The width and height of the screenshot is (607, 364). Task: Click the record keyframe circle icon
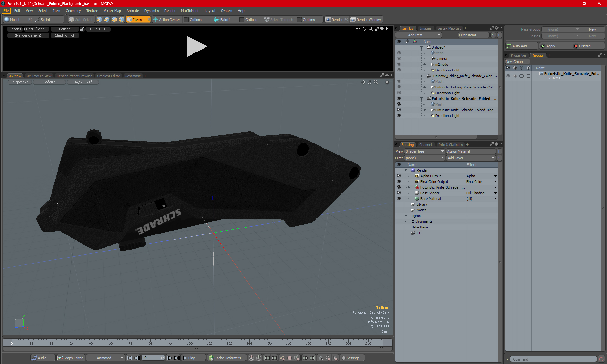click(x=289, y=358)
